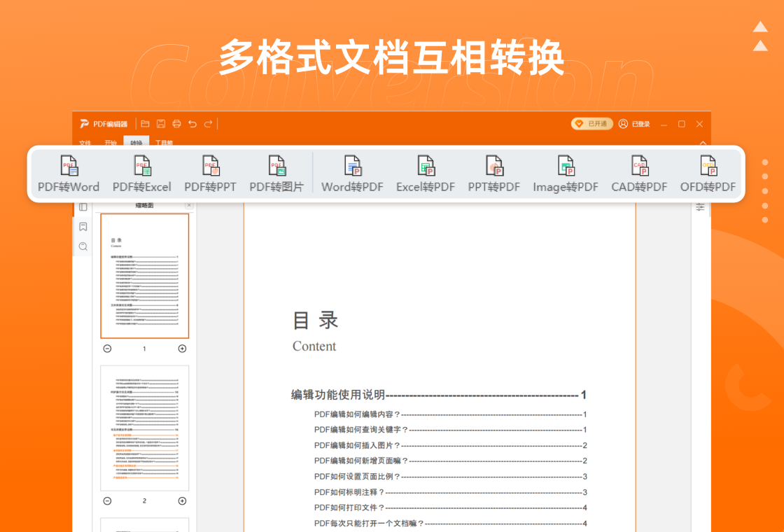This screenshot has width=784, height=532.
Task: Open the 已登录 account profile
Action: 634,124
